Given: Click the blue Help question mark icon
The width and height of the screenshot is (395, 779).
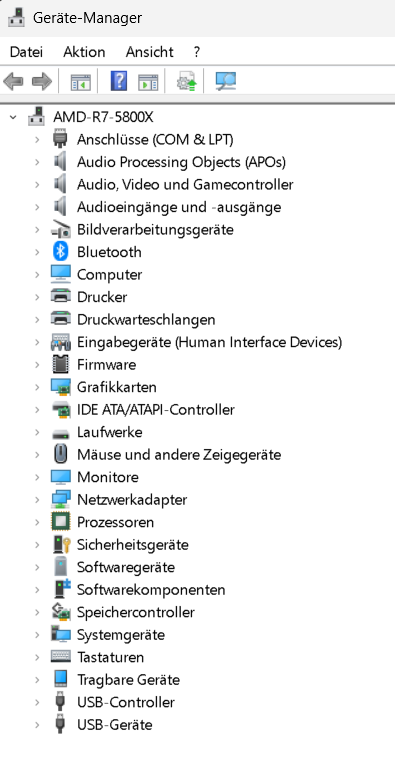Looking at the screenshot, I should (x=119, y=81).
